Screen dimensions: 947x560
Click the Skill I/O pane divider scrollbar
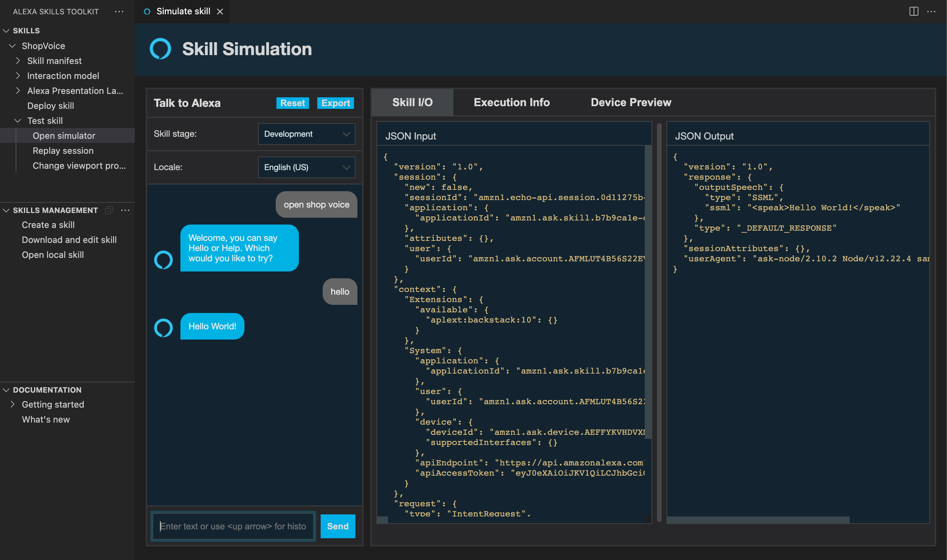click(659, 323)
